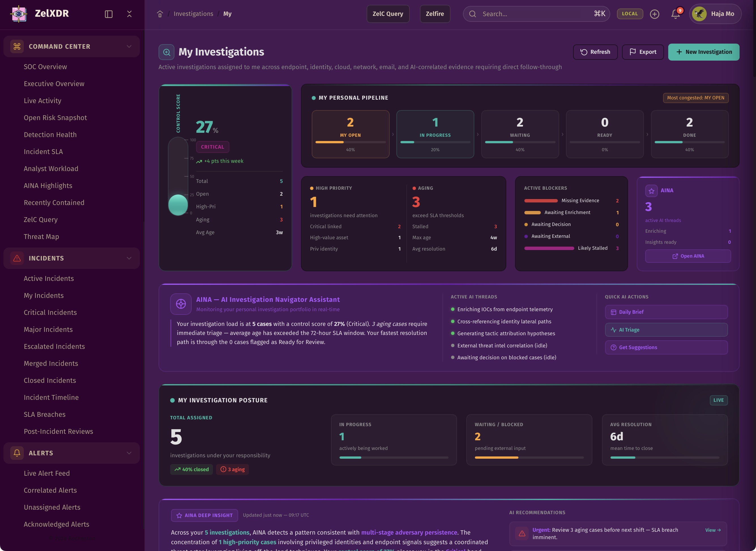Toggle the sidebar panel layout icon
The image size is (756, 551).
click(108, 14)
